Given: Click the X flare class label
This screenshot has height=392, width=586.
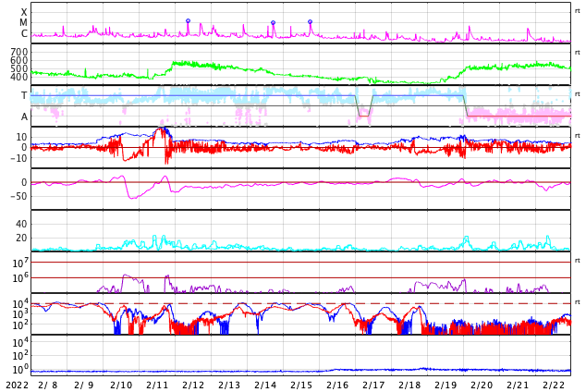Looking at the screenshot, I should 24,12.
